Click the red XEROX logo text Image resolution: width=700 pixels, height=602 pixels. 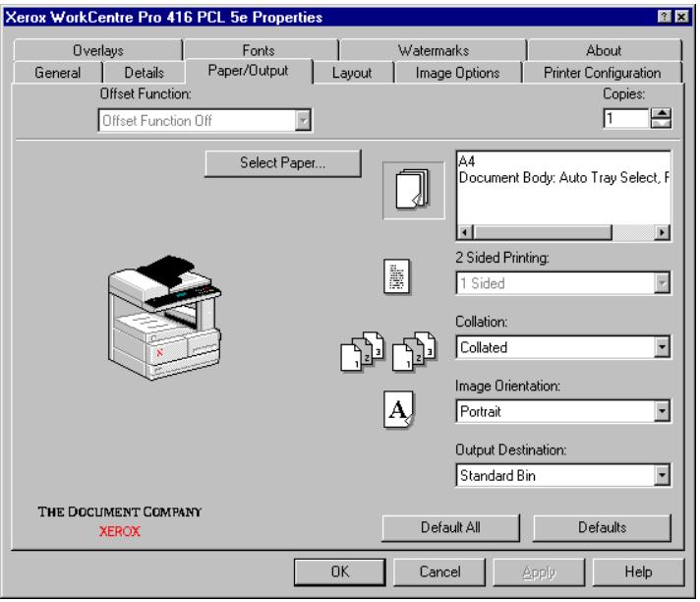tap(119, 531)
